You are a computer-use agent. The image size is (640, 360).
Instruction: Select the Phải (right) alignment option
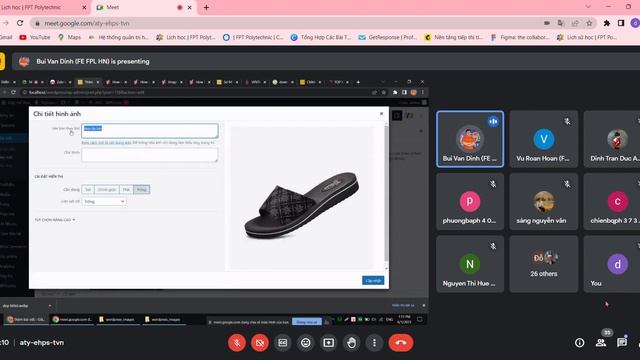coord(126,189)
